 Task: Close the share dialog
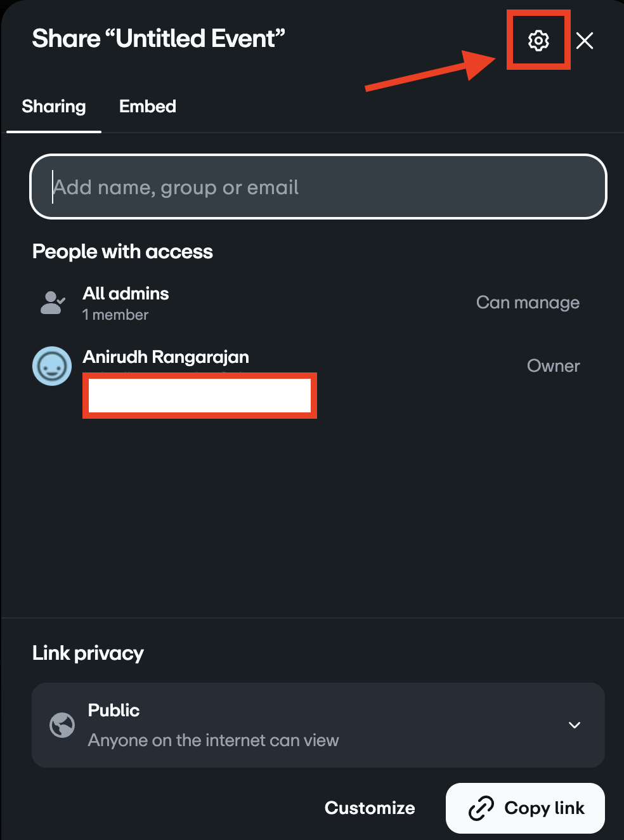coord(585,41)
